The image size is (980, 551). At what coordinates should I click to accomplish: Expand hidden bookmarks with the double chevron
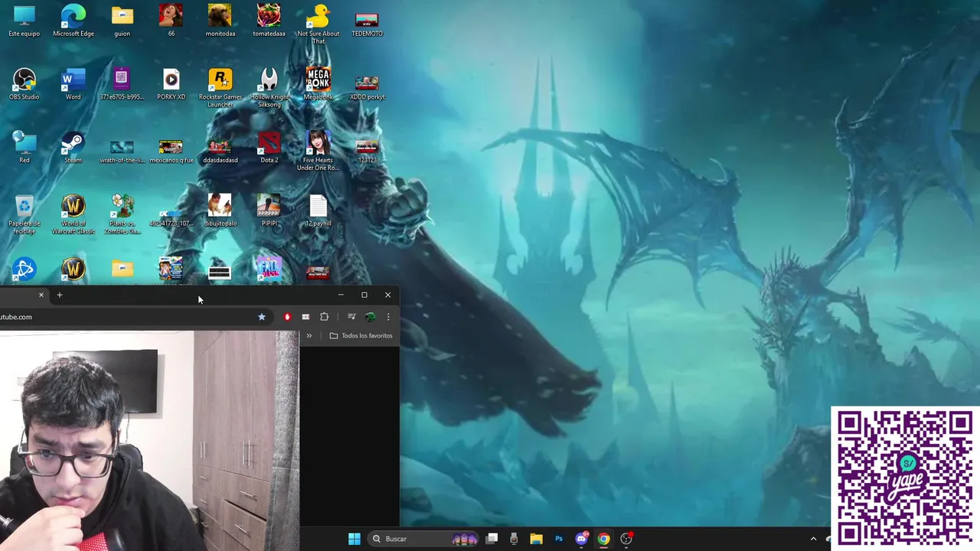309,336
